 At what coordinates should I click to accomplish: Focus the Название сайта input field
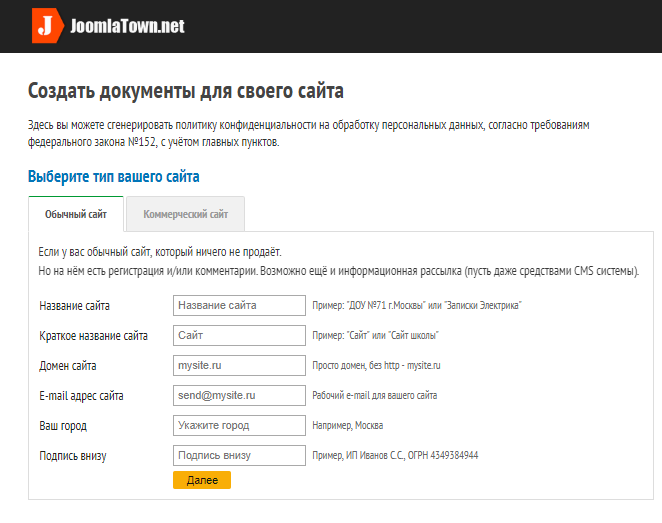(x=239, y=306)
